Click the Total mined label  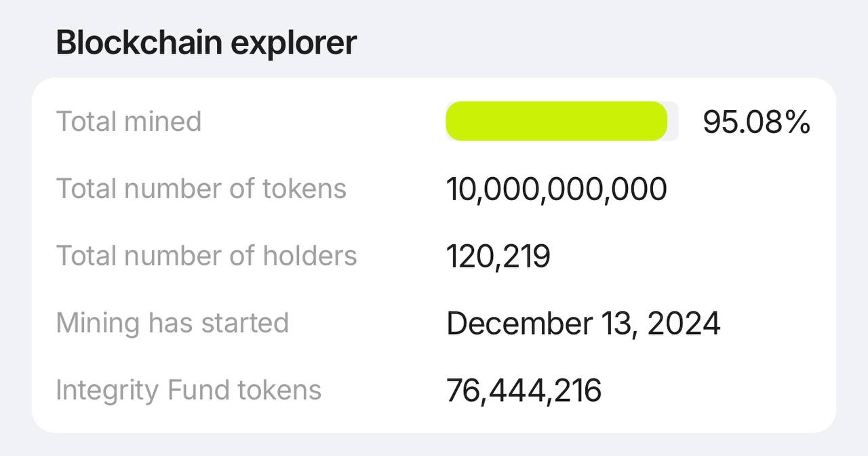[129, 121]
